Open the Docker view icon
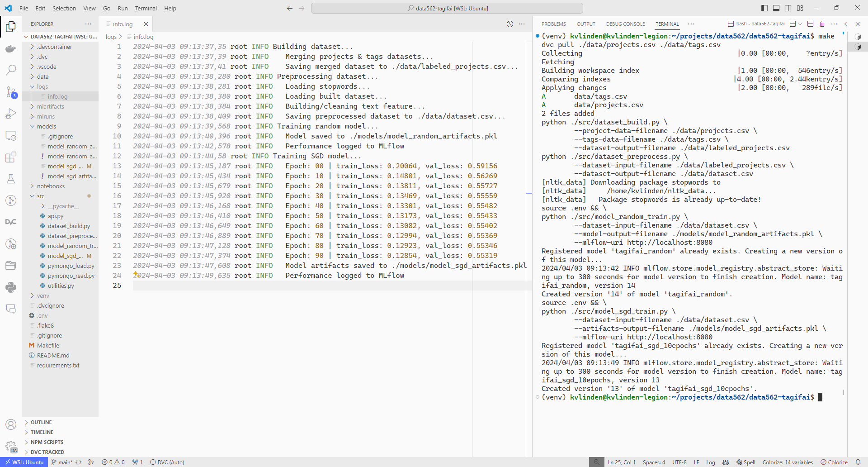This screenshot has width=868, height=467. point(11,48)
